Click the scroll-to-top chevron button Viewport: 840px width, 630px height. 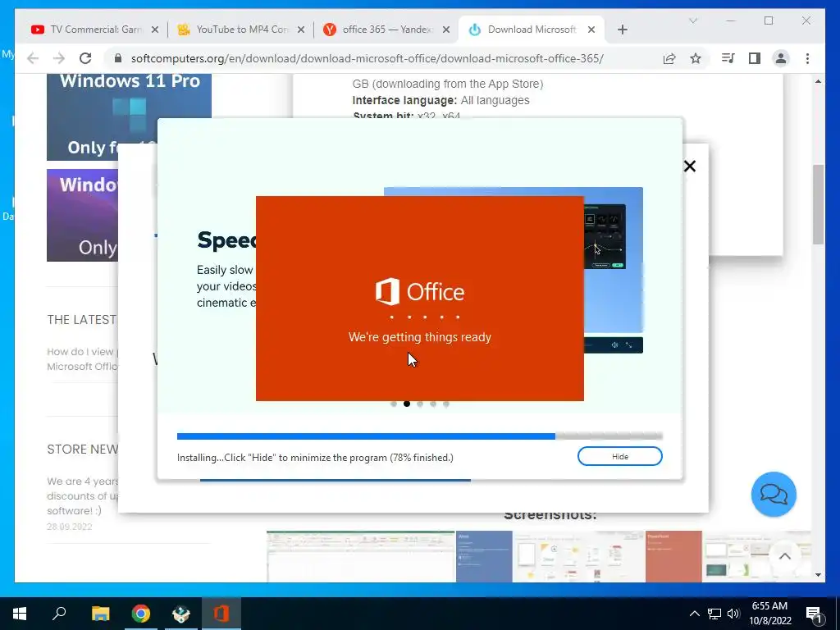point(784,556)
